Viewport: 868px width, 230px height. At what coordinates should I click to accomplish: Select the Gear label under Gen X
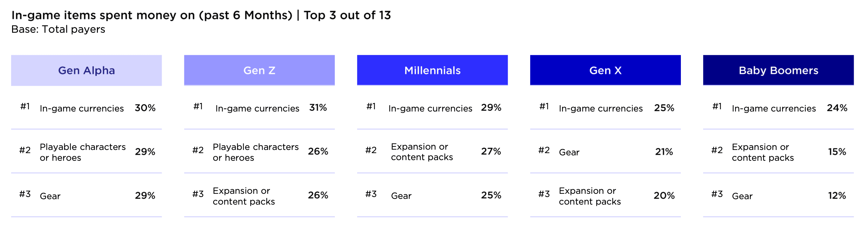click(569, 152)
